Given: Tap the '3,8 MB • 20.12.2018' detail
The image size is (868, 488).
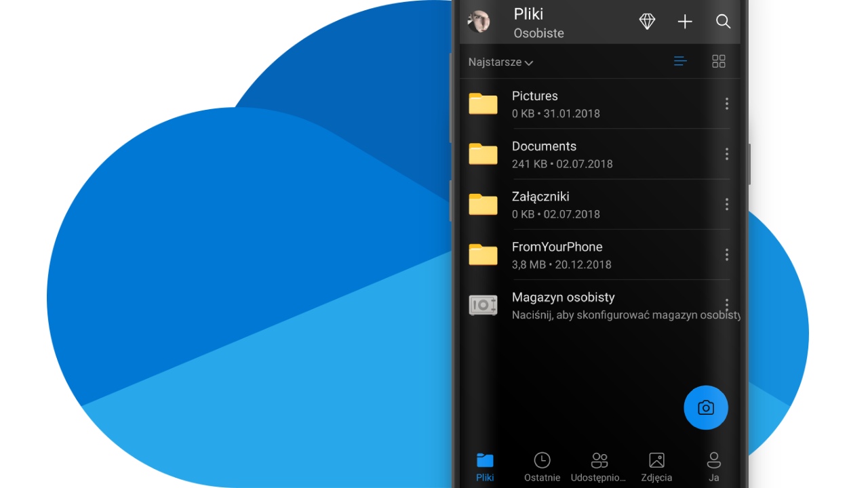Looking at the screenshot, I should pos(561,264).
